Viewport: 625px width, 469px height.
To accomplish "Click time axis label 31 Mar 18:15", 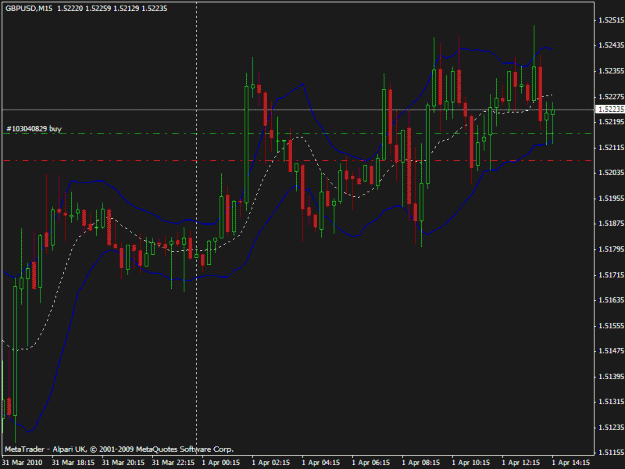I will 73,463.
